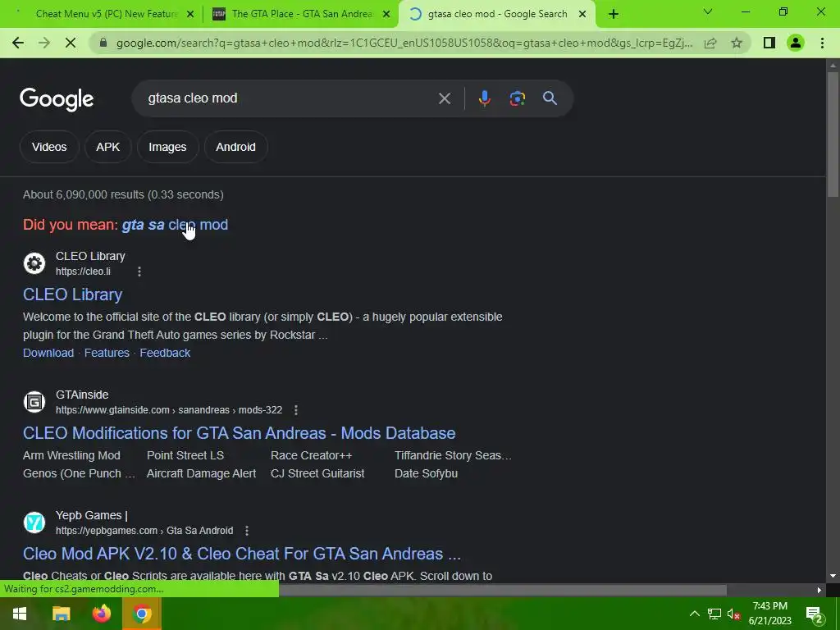Close the Cheat Menu v5 tab
840x630 pixels.
click(189, 15)
